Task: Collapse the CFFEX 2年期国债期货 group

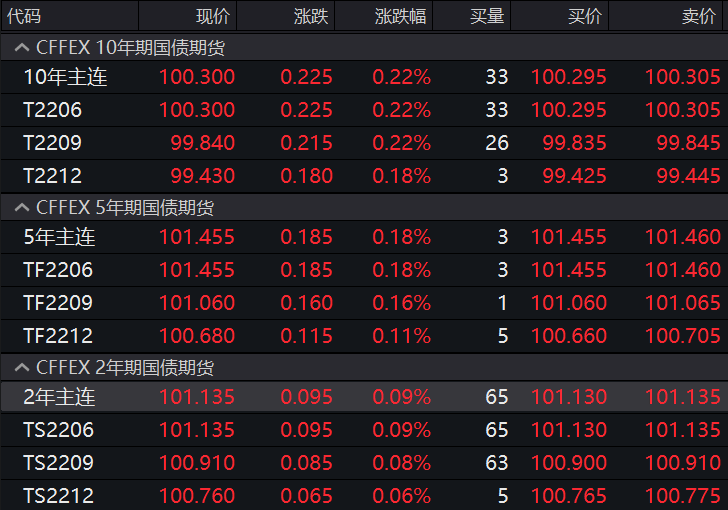Action: point(21,368)
